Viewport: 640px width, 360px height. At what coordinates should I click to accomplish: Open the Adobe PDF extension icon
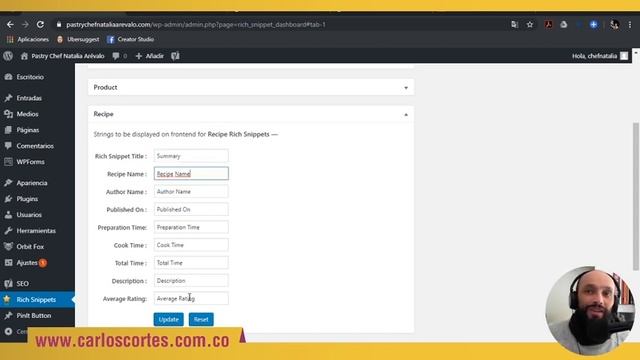(x=549, y=24)
